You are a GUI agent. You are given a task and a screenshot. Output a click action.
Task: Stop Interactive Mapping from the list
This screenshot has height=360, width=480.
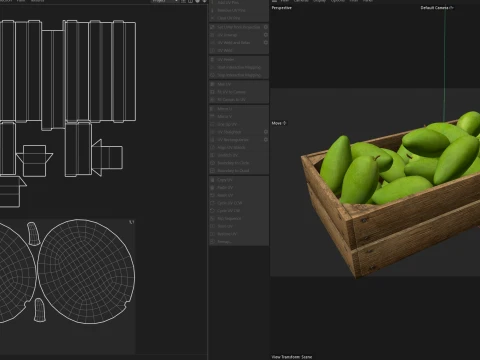[238, 75]
